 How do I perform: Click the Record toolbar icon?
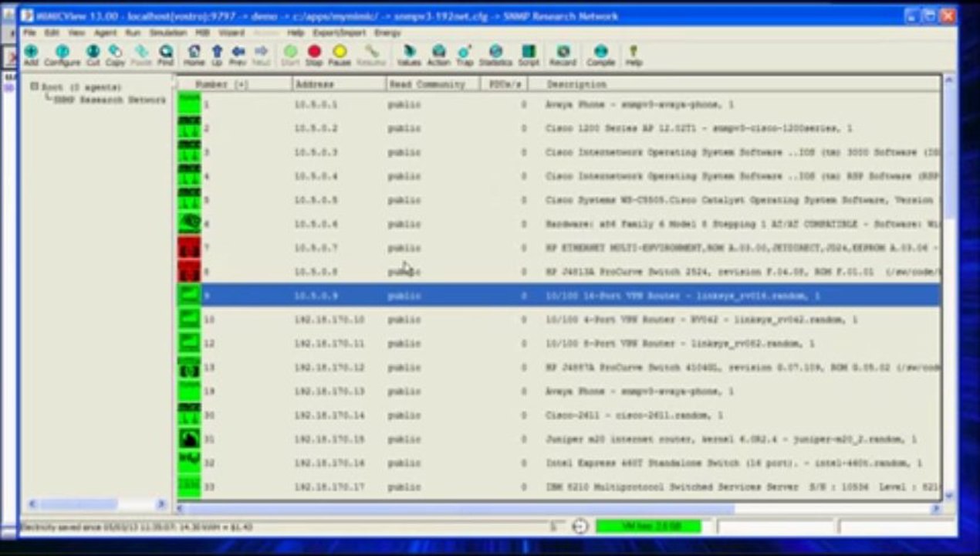pyautogui.click(x=563, y=55)
